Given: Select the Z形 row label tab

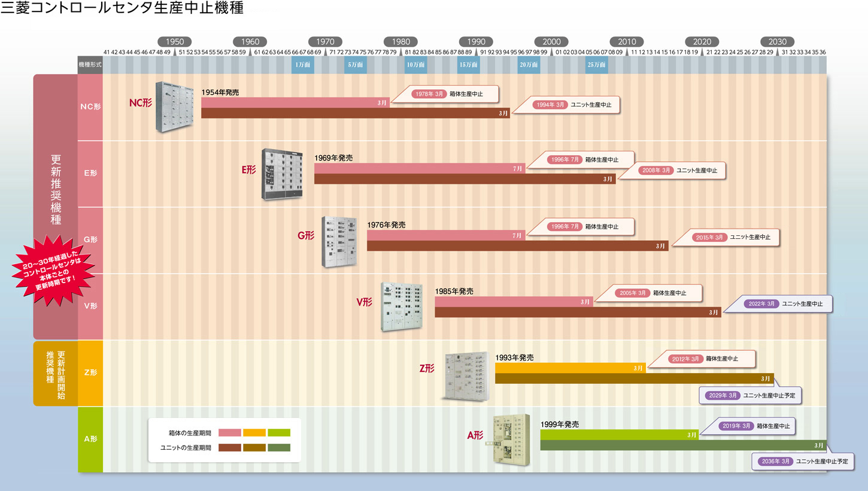Looking at the screenshot, I should 90,372.
